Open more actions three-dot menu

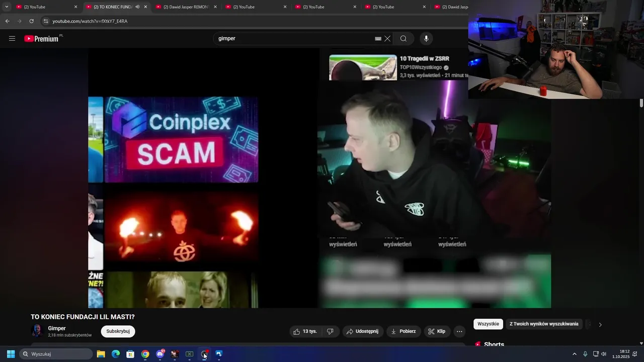[x=459, y=331]
